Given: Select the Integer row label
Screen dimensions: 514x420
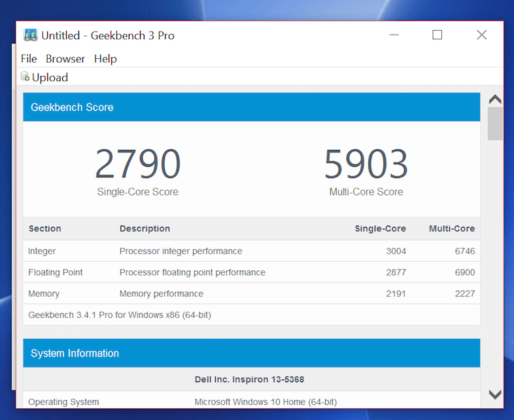Looking at the screenshot, I should [42, 251].
